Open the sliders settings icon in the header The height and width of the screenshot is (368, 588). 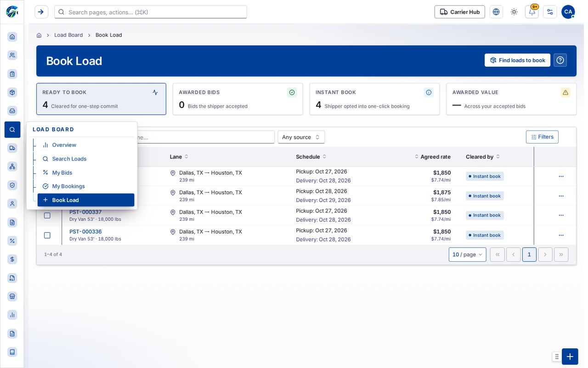tap(550, 12)
